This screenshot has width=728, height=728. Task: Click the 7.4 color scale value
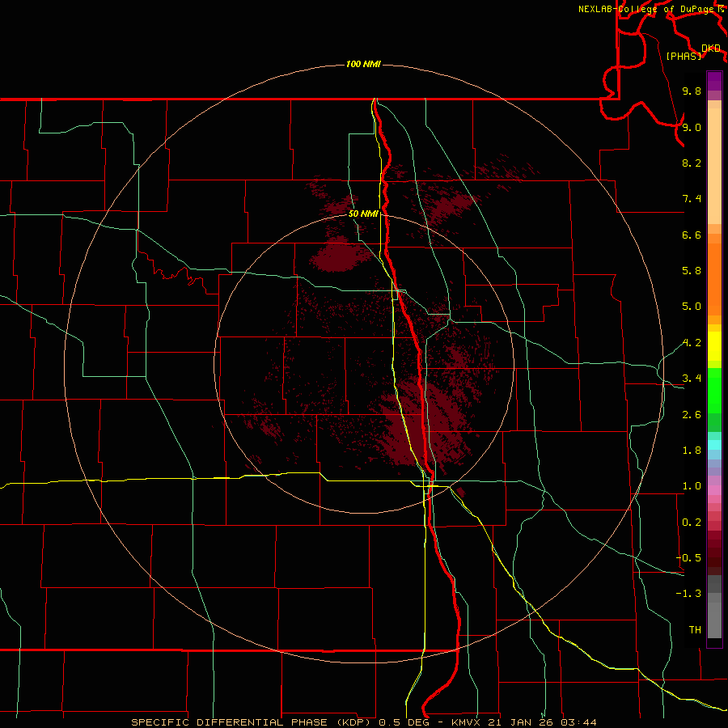pyautogui.click(x=692, y=199)
